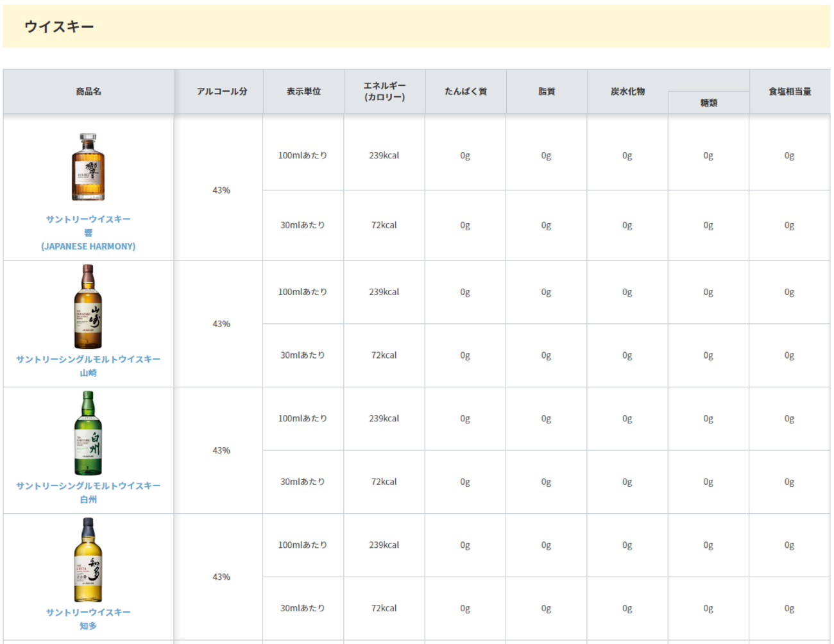Click the 43% alcohol value for 知多
Viewport: 834px width, 644px height.
point(221,577)
